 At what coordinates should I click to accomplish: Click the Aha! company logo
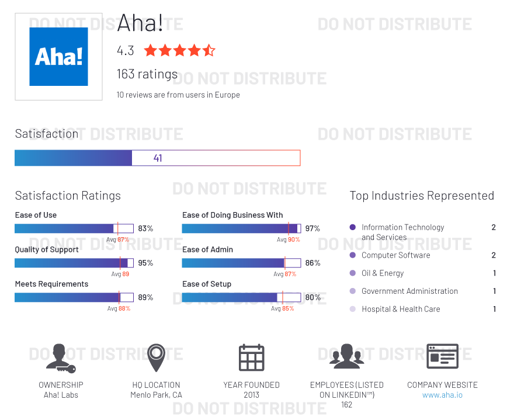tap(58, 57)
